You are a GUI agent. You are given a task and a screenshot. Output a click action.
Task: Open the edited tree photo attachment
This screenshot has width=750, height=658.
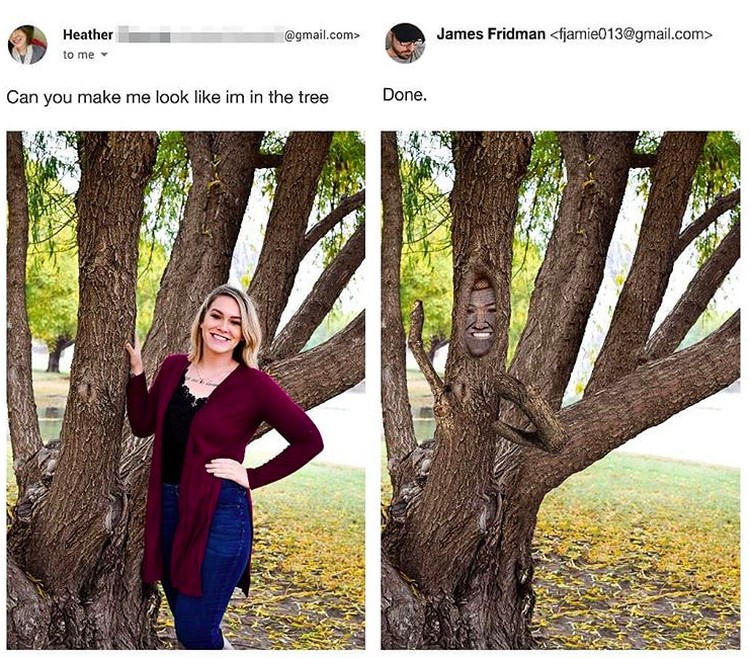coord(560,390)
